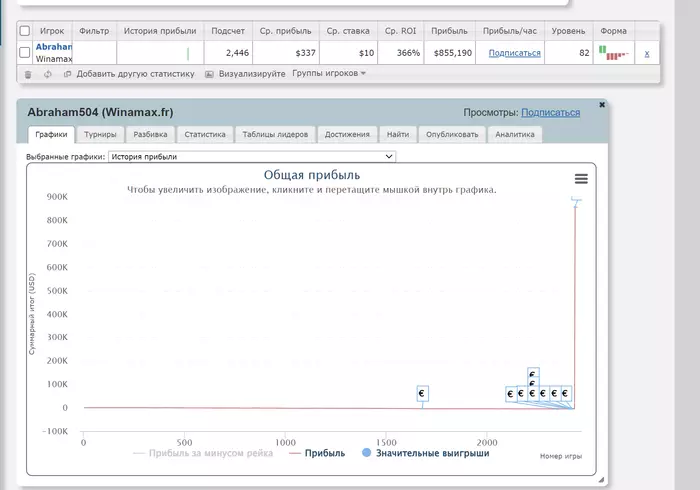This screenshot has height=490, width=700.
Task: Sort by the Подсчет column header
Action: pos(228,31)
